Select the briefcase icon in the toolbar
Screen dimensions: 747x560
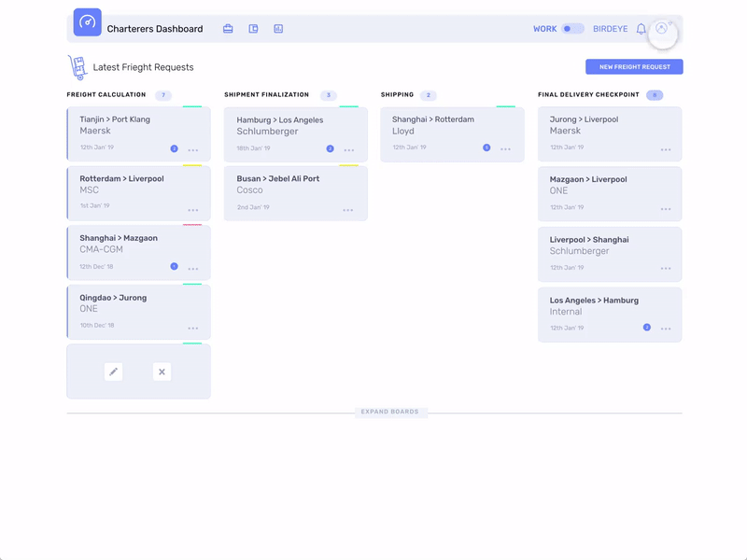point(228,28)
